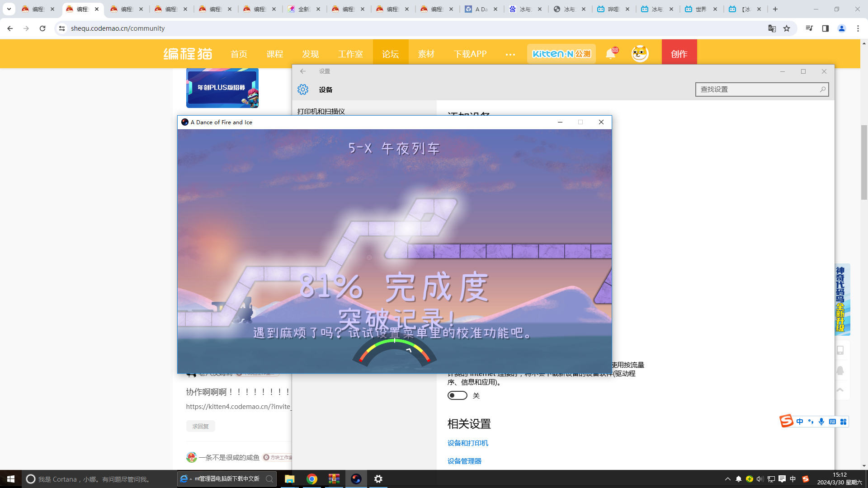Open the WinRAR taskbar icon
This screenshot has height=488, width=868.
334,479
